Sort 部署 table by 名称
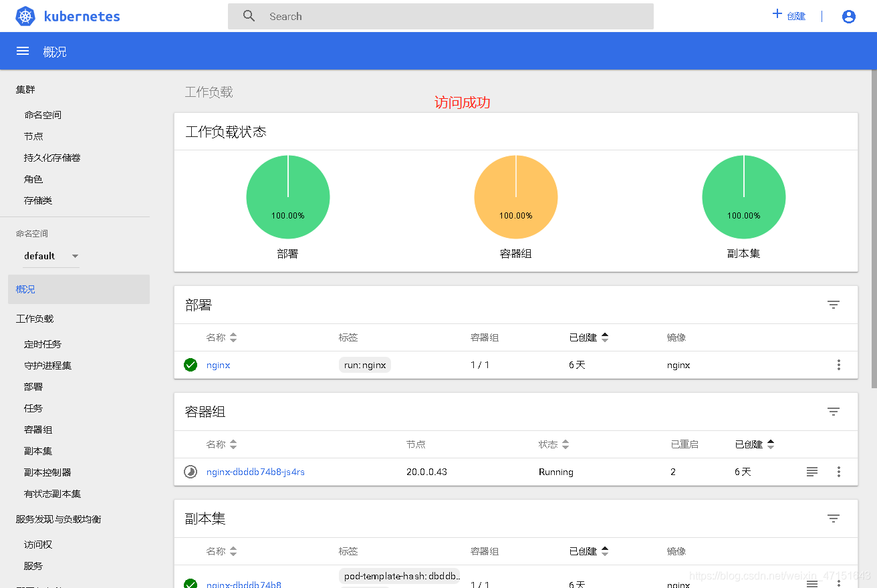 (221, 337)
